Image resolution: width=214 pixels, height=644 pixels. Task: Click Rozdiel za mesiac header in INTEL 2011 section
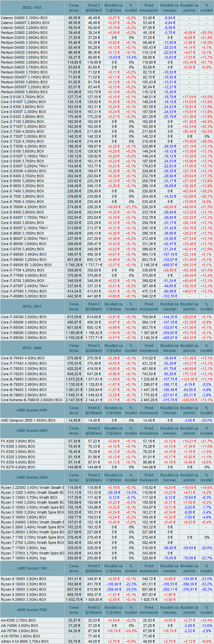[169, 306]
